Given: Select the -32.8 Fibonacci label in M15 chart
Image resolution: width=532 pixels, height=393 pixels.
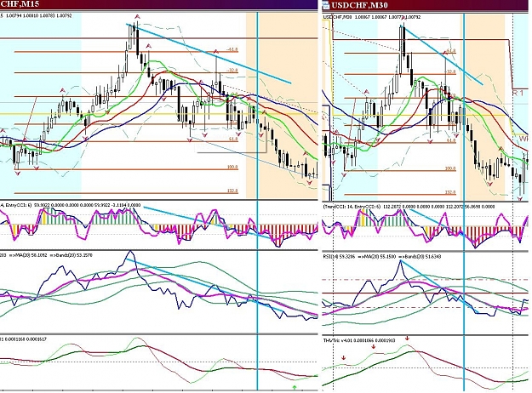Looking at the screenshot, I should click(232, 71).
